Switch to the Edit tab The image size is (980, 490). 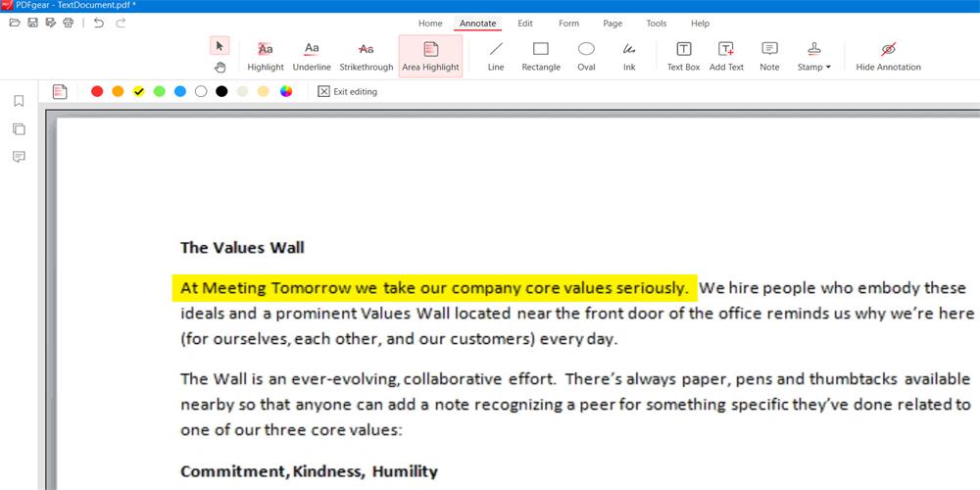525,23
